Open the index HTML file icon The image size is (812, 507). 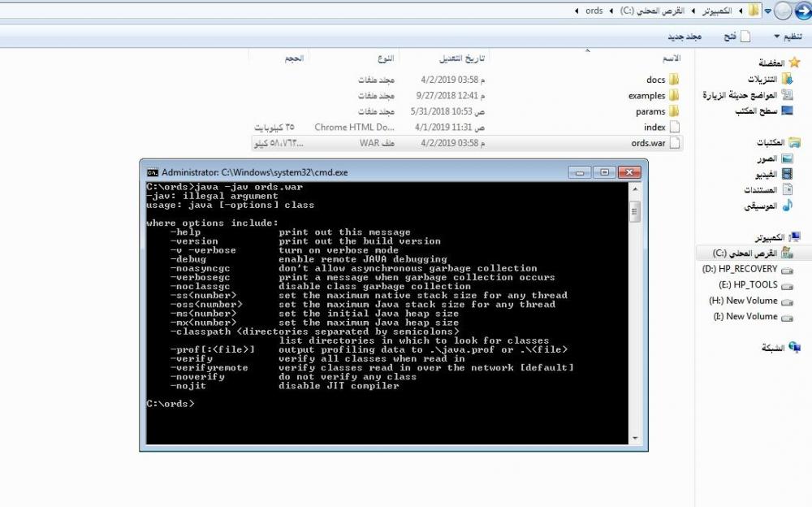[x=674, y=128]
